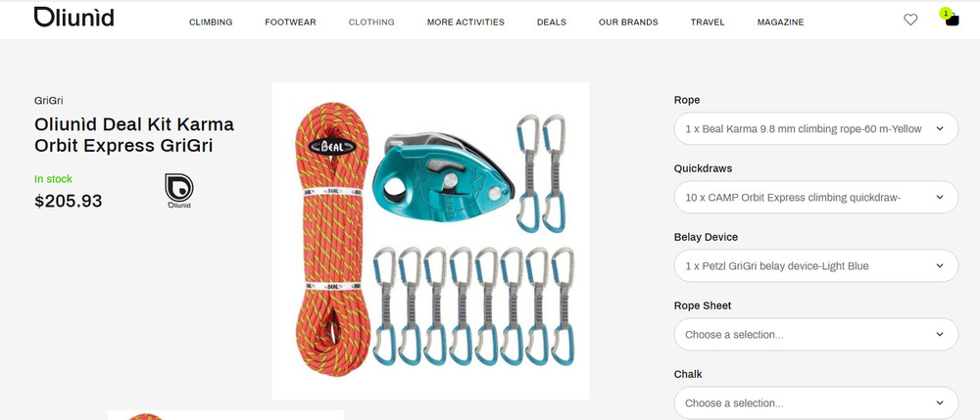The height and width of the screenshot is (420, 980).
Task: Open the Footwear menu
Action: [x=290, y=22]
